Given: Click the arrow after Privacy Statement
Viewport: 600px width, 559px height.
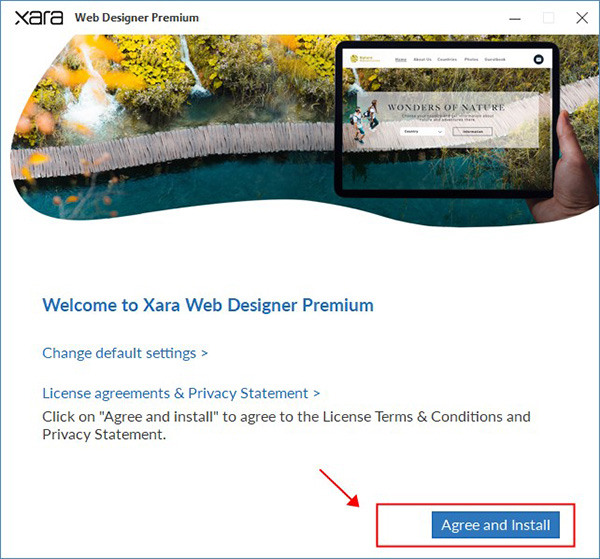Looking at the screenshot, I should pos(316,393).
